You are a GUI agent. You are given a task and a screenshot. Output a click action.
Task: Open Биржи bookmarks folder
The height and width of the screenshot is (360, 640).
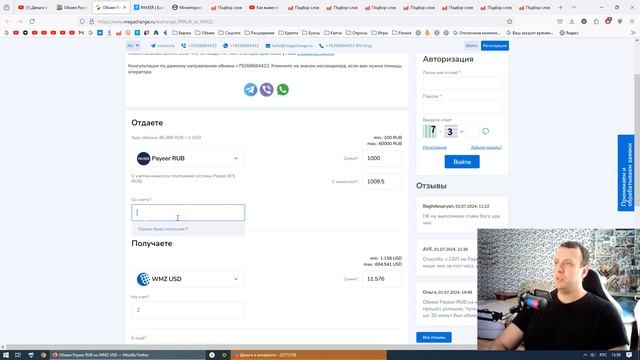(x=182, y=33)
